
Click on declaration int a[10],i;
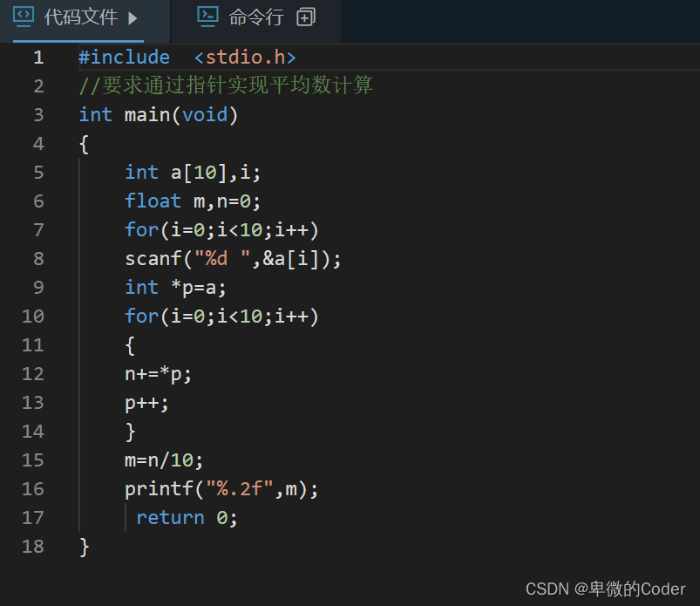[193, 173]
